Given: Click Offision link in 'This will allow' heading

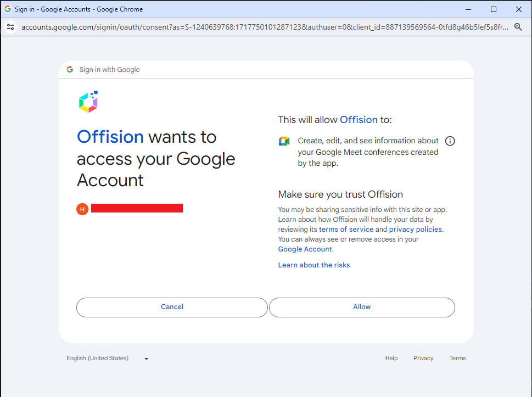Looking at the screenshot, I should [x=359, y=120].
